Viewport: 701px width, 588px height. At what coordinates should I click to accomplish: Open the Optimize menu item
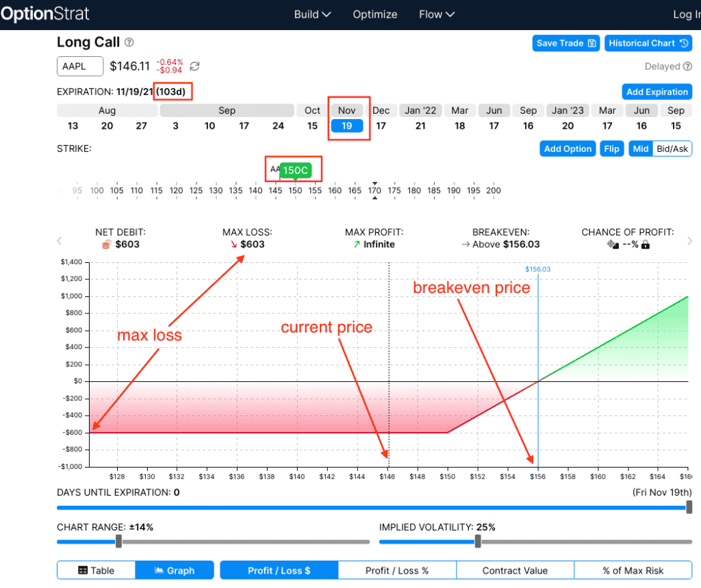click(x=374, y=14)
